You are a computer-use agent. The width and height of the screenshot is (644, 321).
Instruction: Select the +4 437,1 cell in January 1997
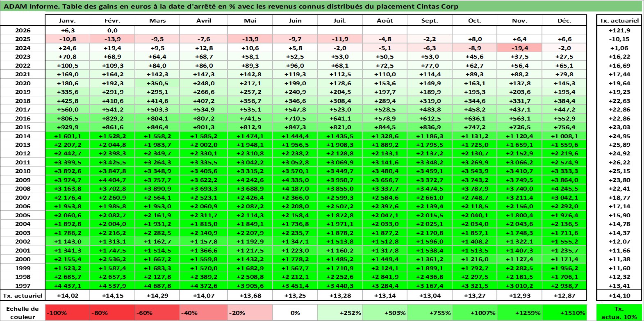pos(67,286)
